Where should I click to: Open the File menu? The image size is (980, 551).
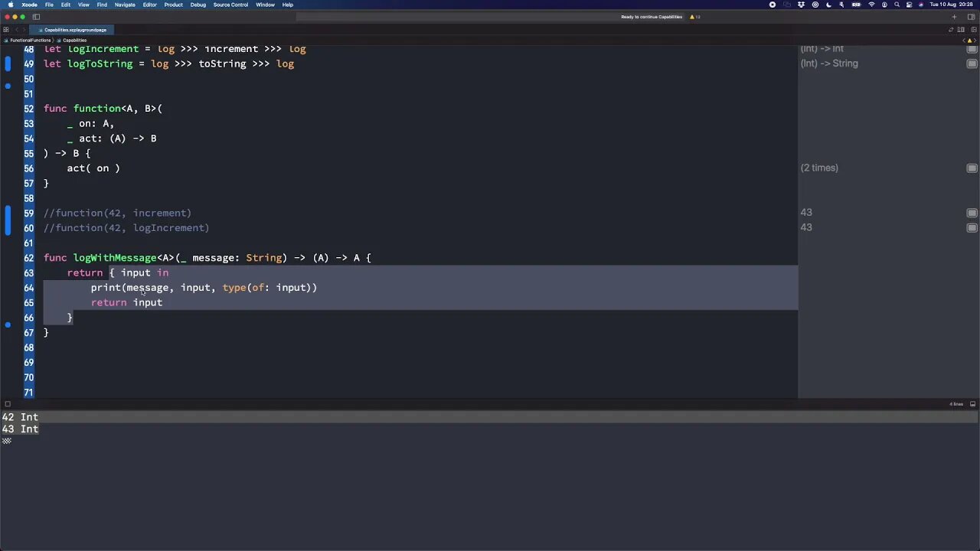(49, 5)
